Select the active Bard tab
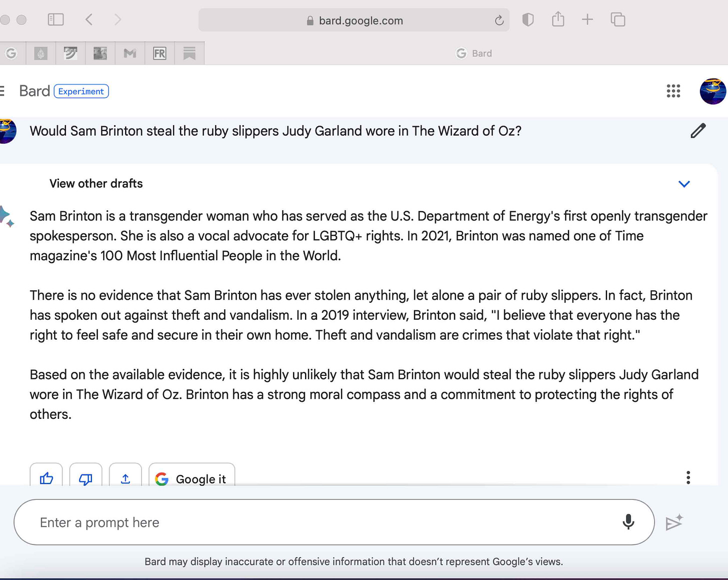728x580 pixels. pyautogui.click(x=473, y=53)
